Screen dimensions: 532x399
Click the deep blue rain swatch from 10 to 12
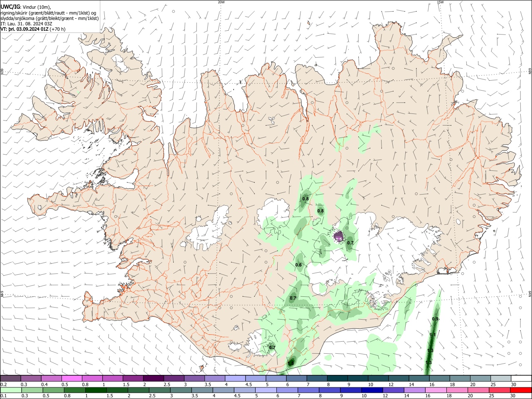tap(373, 390)
